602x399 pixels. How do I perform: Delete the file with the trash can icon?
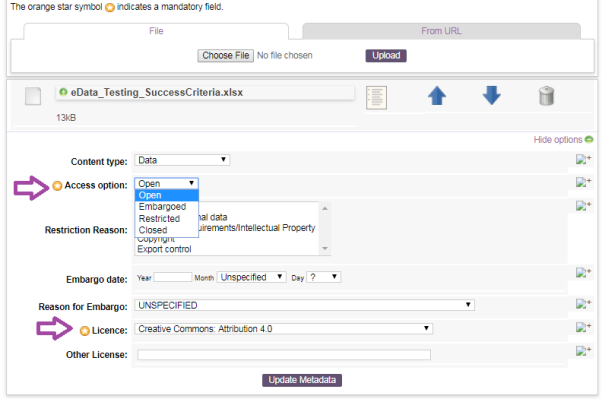click(x=546, y=96)
